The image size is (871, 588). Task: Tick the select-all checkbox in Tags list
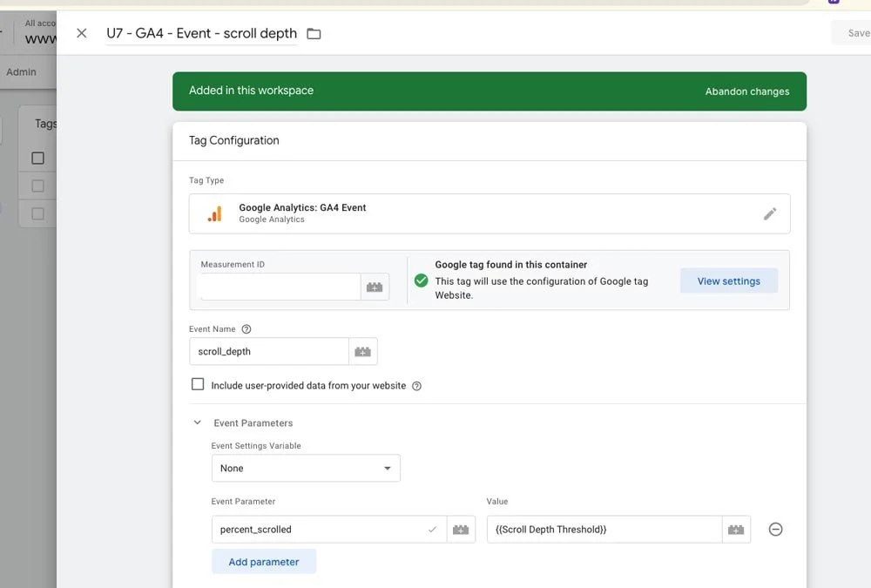(x=37, y=158)
